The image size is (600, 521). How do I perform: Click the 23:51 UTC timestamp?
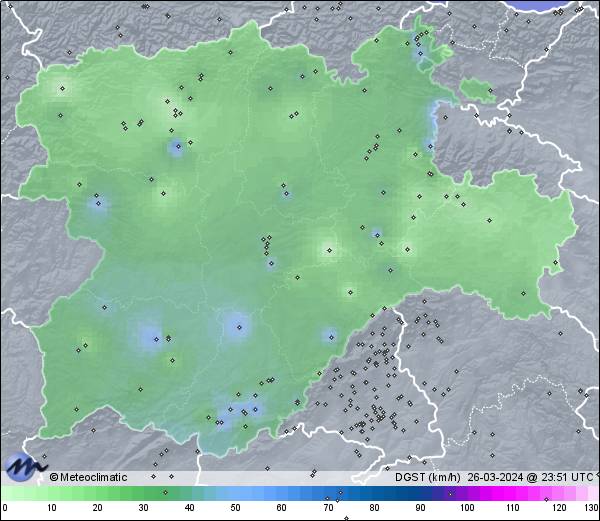566,477
